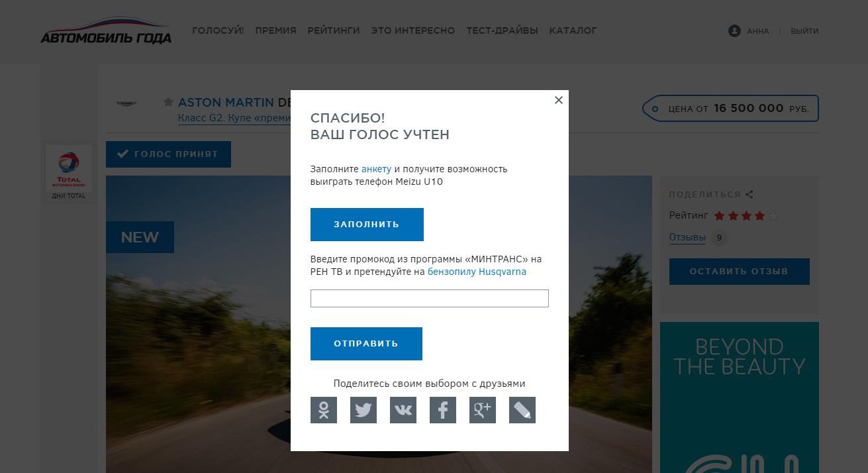868x473 pixels.
Task: Click the share icon beside Поделиться
Action: (x=749, y=195)
